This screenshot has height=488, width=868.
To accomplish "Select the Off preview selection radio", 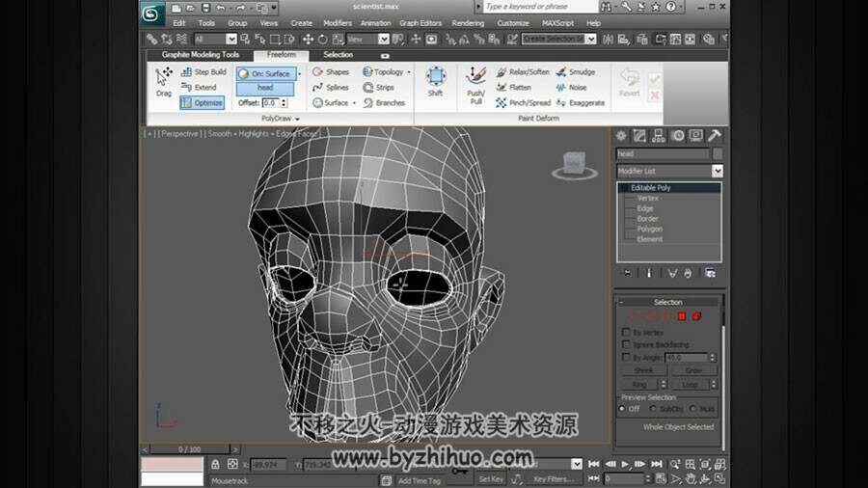I will [x=622, y=408].
